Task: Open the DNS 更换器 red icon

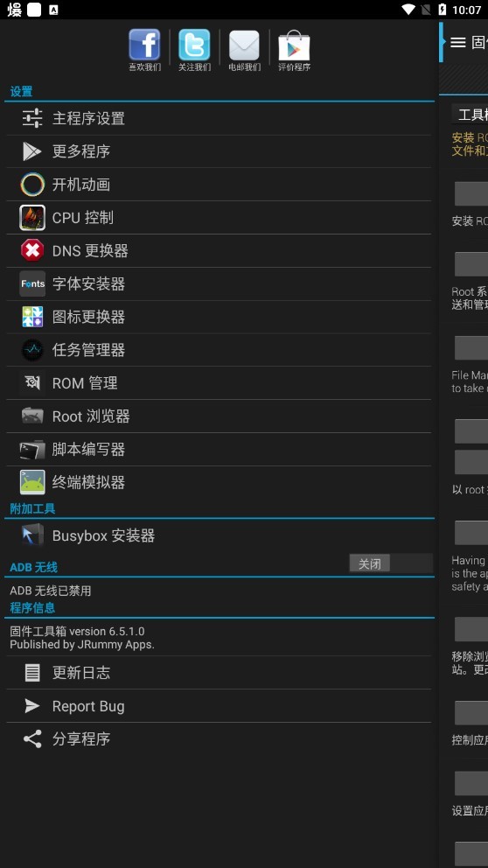Action: (32, 251)
